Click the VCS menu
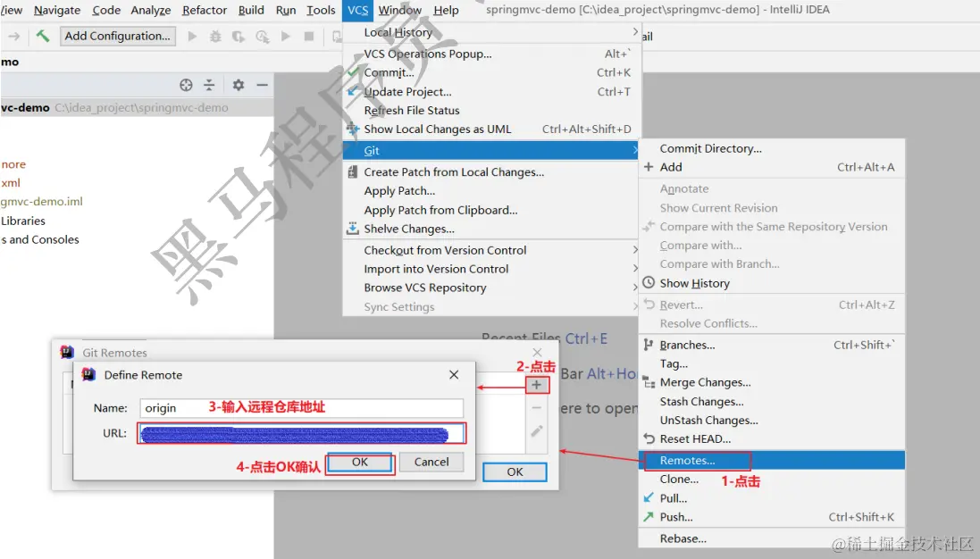This screenshot has width=980, height=559. [x=358, y=10]
